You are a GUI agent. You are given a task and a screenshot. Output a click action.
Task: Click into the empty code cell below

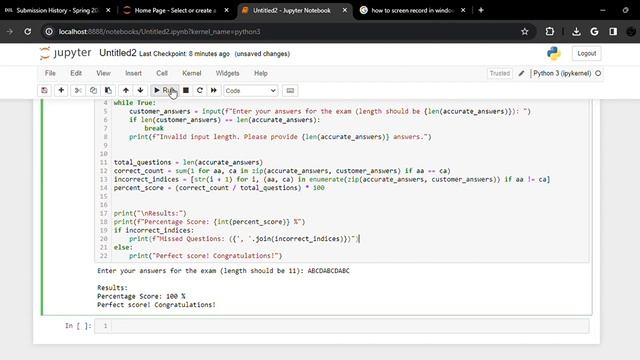[x=350, y=326]
